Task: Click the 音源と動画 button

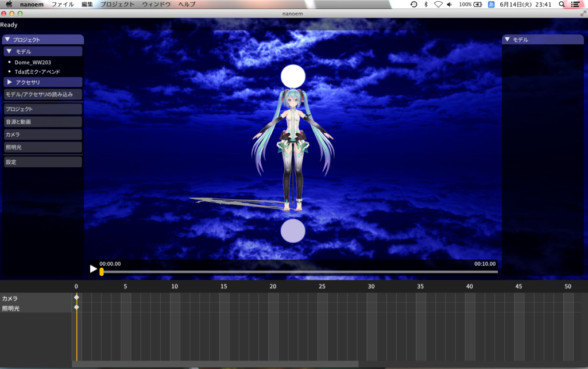Action: click(42, 122)
